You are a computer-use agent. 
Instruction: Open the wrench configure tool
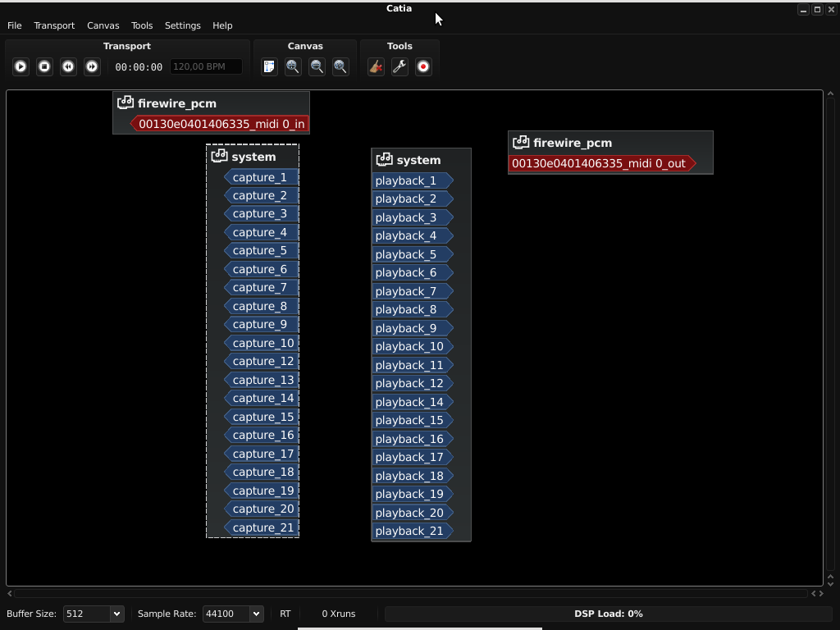(x=399, y=66)
